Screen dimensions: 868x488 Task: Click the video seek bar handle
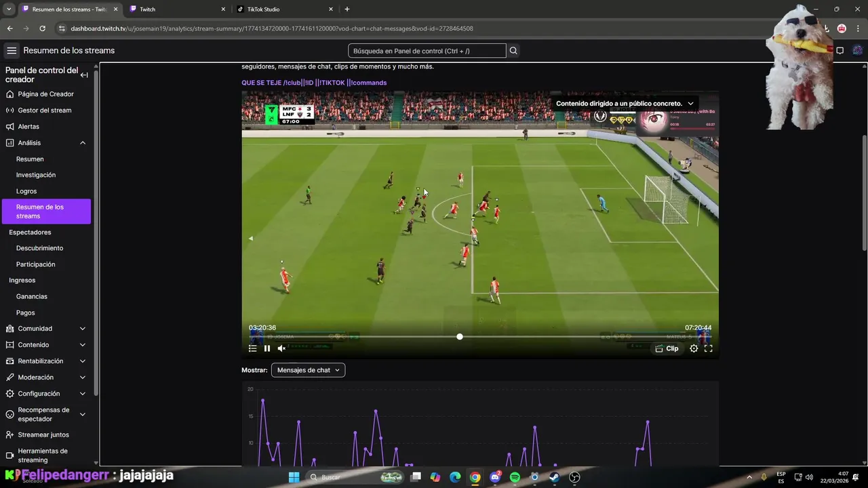[460, 337]
